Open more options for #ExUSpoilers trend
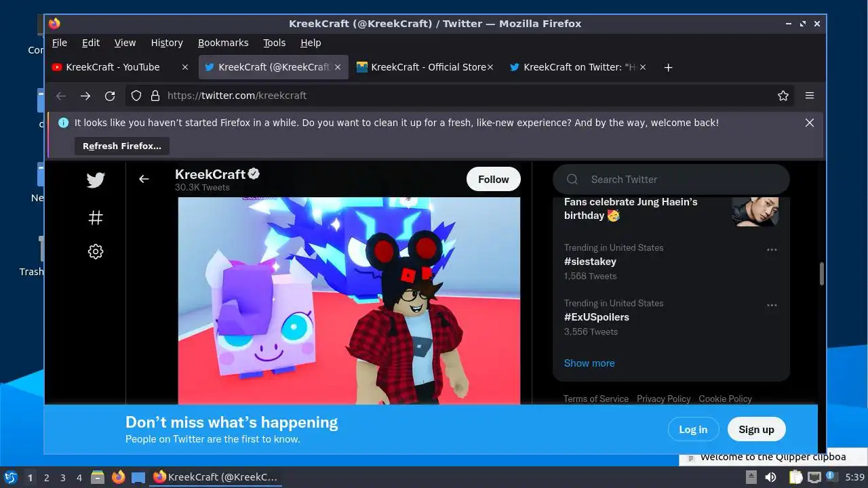 (772, 305)
